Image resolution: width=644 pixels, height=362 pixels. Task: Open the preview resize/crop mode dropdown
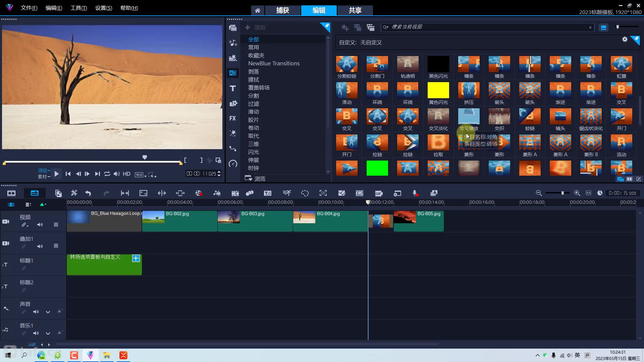point(153,175)
